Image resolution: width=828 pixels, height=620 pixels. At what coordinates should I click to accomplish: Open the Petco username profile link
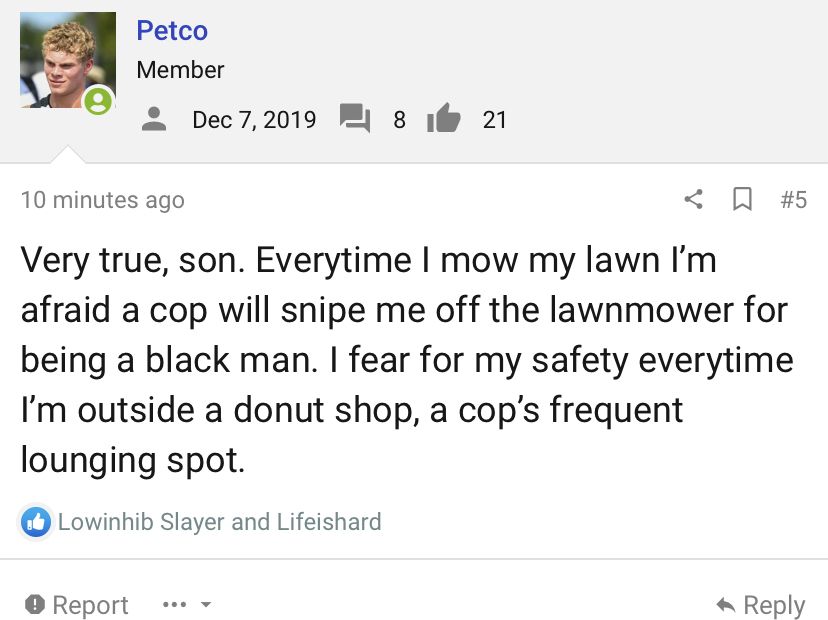tap(172, 30)
